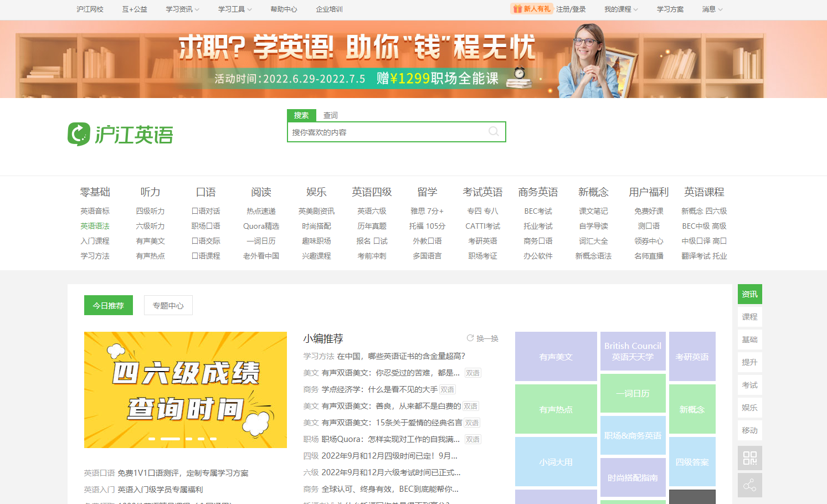Click the 新概念语法 link
The image size is (827, 504).
594,256
